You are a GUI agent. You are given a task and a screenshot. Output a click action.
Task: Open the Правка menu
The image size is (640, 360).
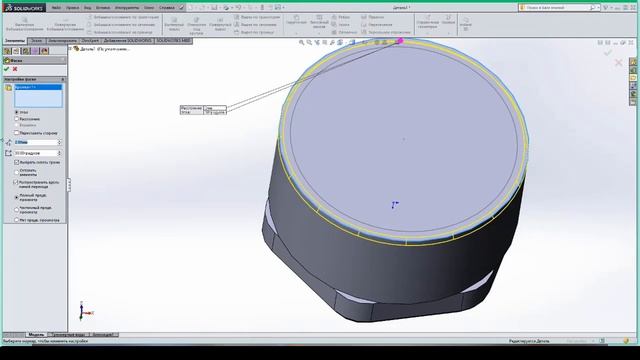73,7
